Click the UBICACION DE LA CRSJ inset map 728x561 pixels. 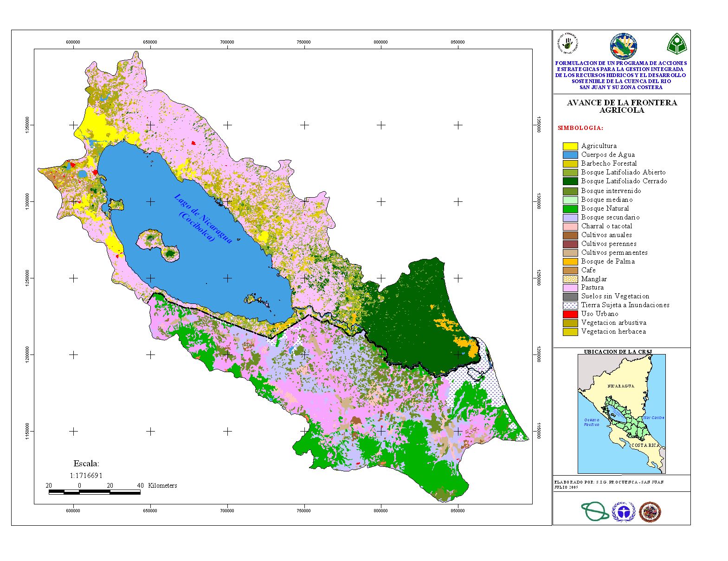pos(621,413)
